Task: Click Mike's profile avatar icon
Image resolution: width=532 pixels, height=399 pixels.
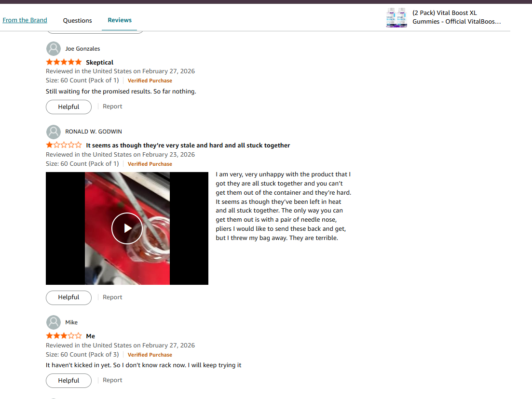Action: click(53, 322)
